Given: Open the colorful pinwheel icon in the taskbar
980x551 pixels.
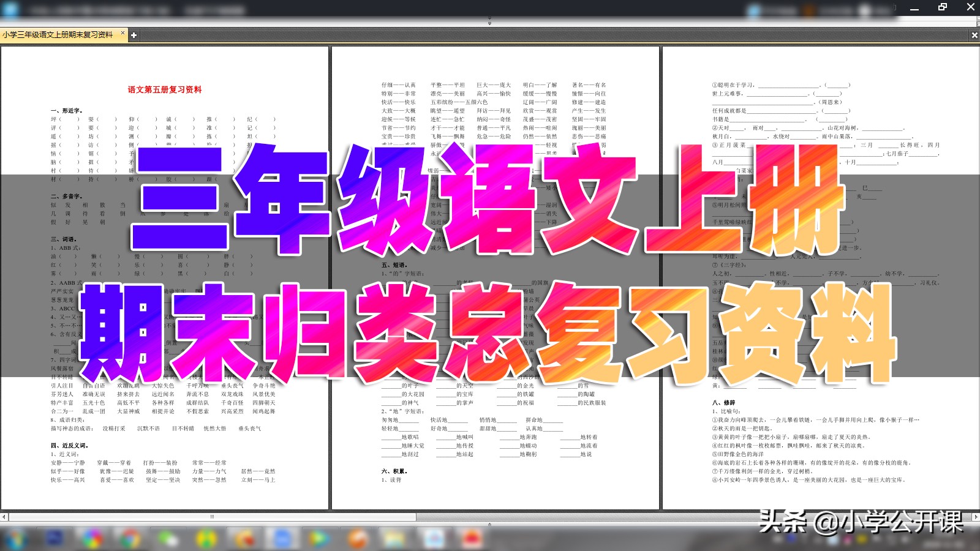Looking at the screenshot, I should 92,539.
